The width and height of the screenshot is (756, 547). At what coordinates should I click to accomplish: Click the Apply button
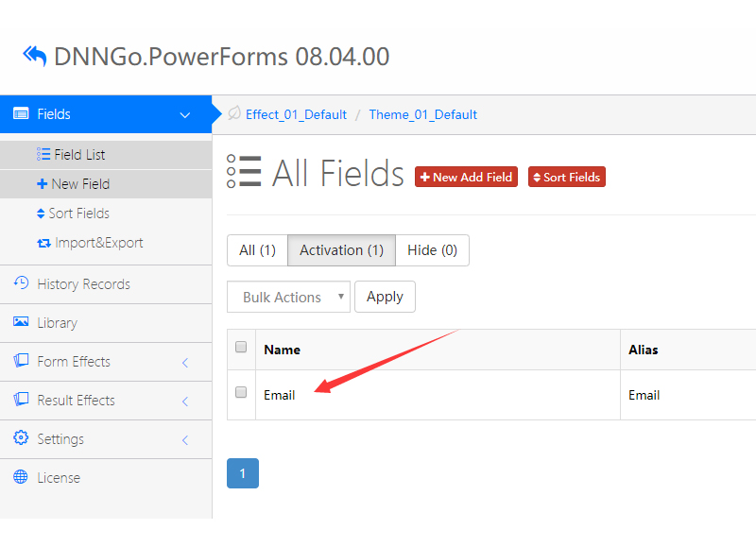coord(385,297)
